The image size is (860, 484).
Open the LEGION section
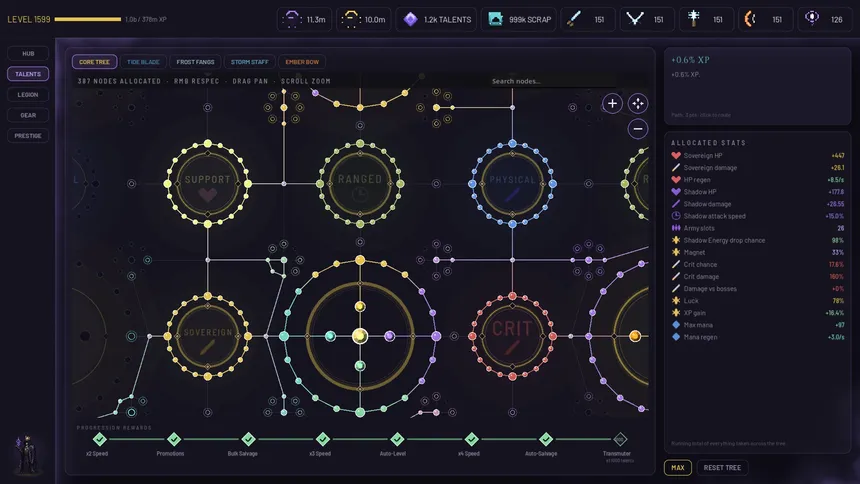[28, 94]
